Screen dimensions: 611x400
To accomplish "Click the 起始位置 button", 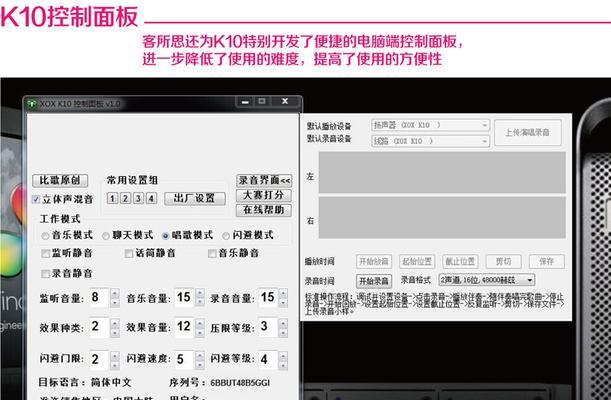I will click(417, 261).
